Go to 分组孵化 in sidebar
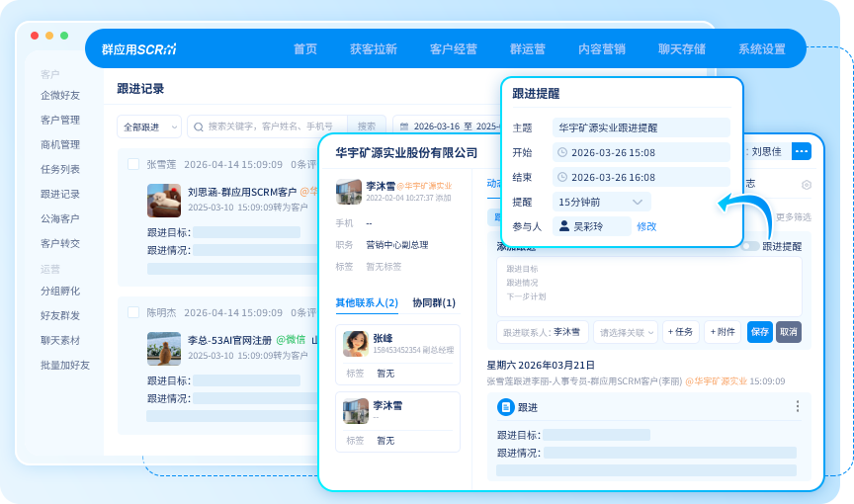The image size is (854, 504). [60, 291]
